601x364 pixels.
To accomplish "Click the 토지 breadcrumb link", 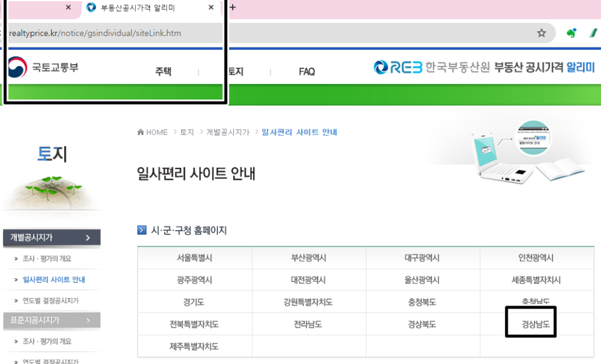I will click(187, 132).
